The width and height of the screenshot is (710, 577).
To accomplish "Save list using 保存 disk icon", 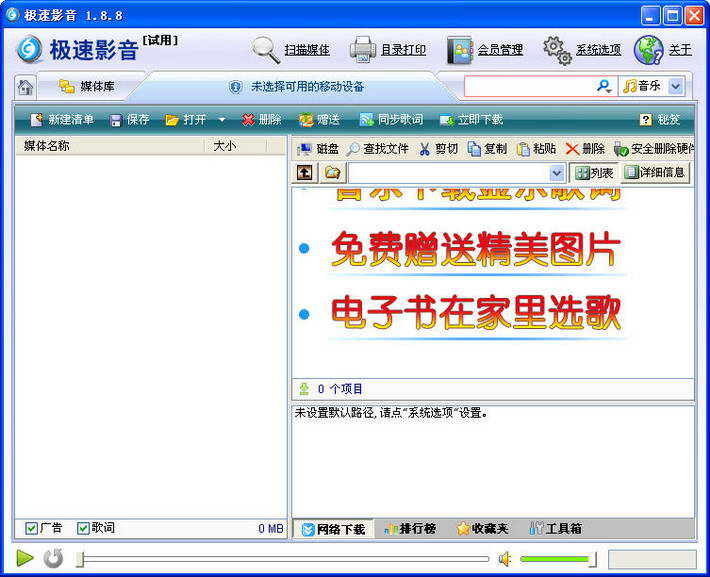I will [130, 120].
